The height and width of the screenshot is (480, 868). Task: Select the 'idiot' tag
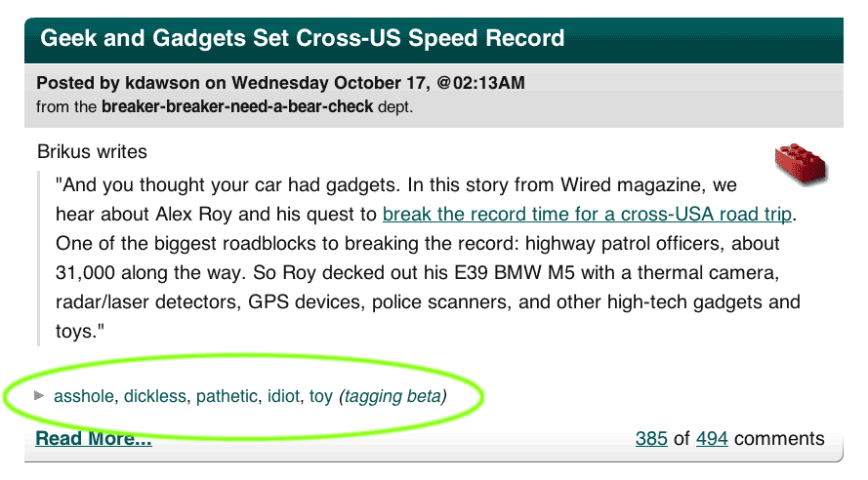coord(283,396)
